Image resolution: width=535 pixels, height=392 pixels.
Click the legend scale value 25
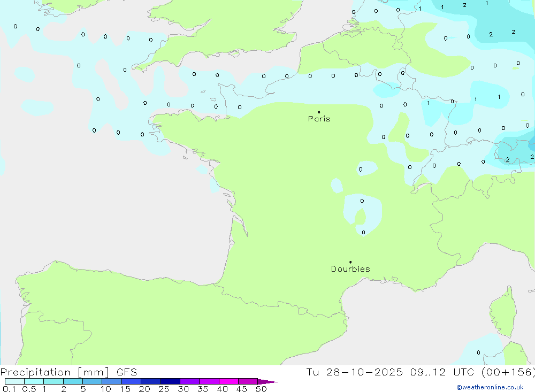pyautogui.click(x=164, y=389)
